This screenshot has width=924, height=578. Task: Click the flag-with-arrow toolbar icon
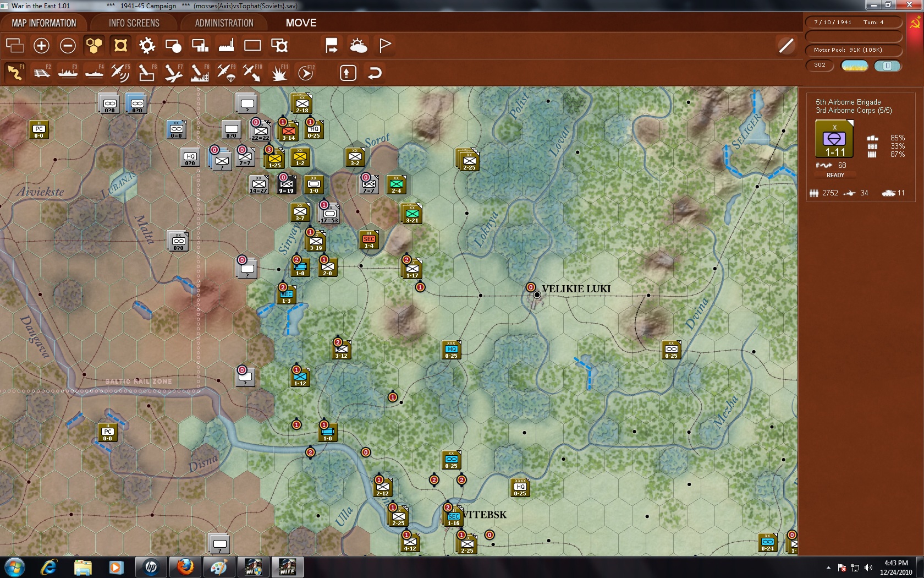pos(332,46)
